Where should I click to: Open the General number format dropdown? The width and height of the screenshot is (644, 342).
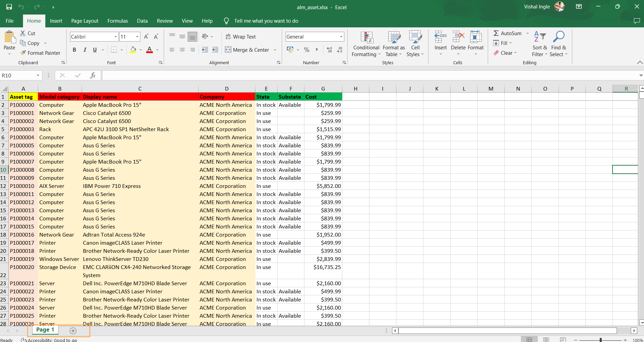point(341,36)
